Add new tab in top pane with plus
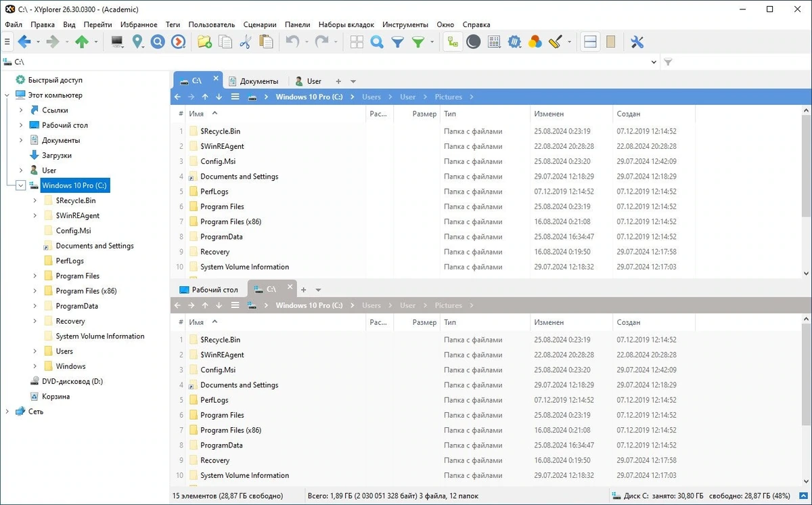 tap(338, 81)
